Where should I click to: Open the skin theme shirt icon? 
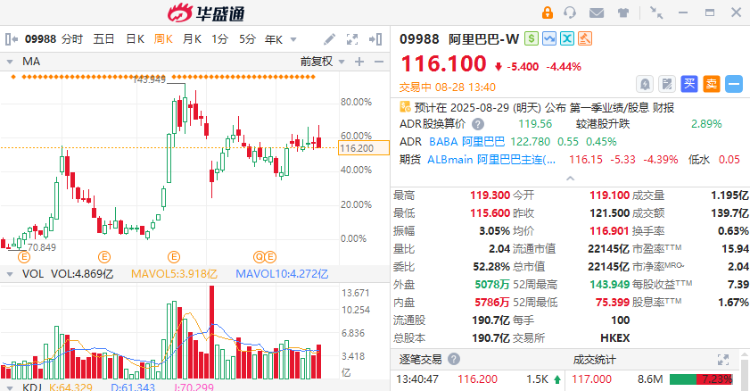tap(623, 13)
